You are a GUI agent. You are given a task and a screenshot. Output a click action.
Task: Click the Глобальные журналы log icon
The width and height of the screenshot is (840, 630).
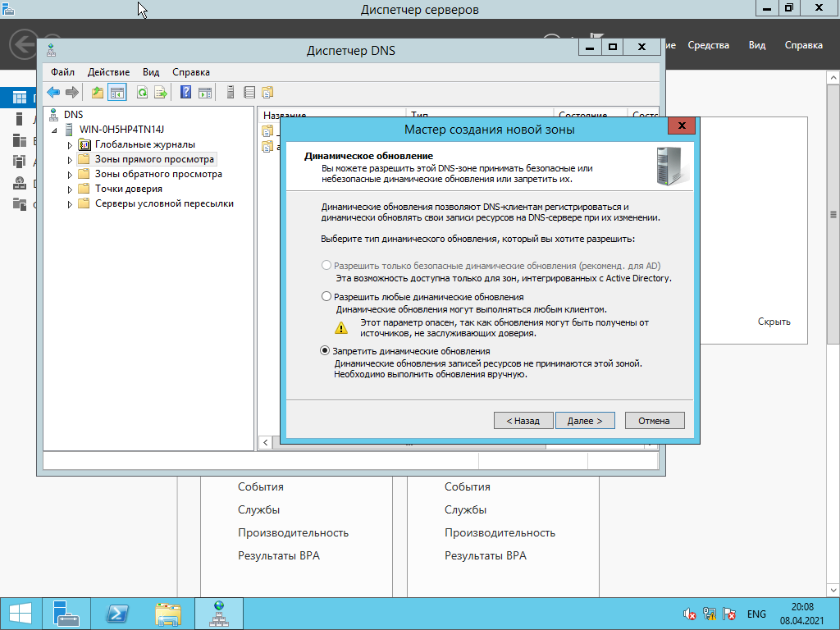tap(84, 144)
